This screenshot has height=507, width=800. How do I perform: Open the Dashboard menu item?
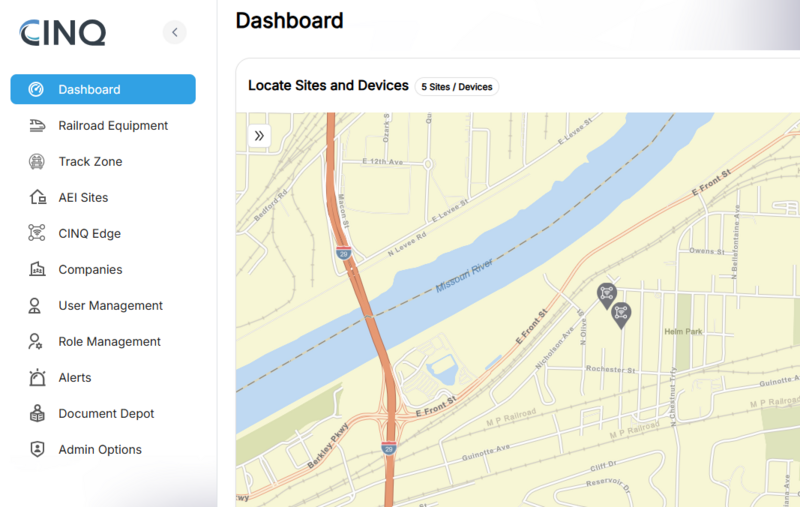[x=103, y=89]
